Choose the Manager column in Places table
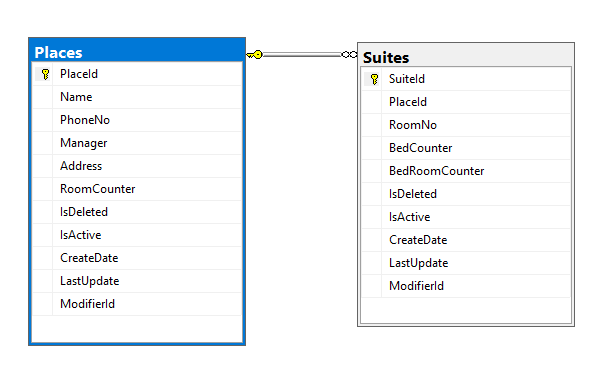 pyautogui.click(x=137, y=143)
